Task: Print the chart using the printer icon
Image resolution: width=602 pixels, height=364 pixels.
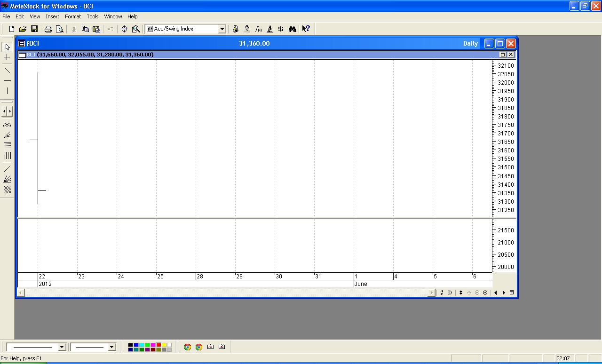Action: coord(48,29)
